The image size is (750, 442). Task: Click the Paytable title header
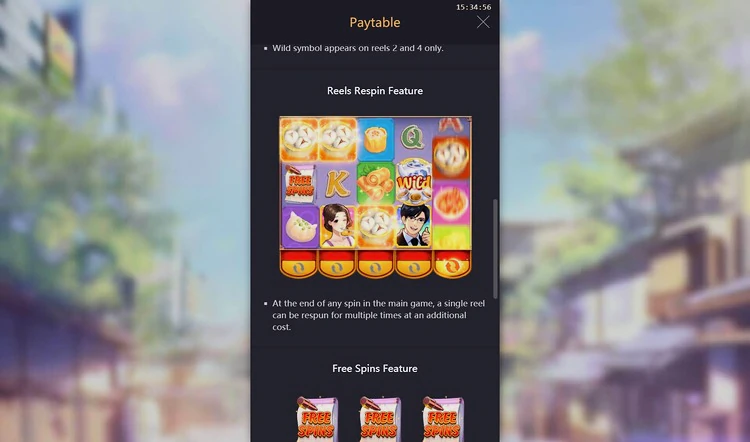tap(375, 22)
